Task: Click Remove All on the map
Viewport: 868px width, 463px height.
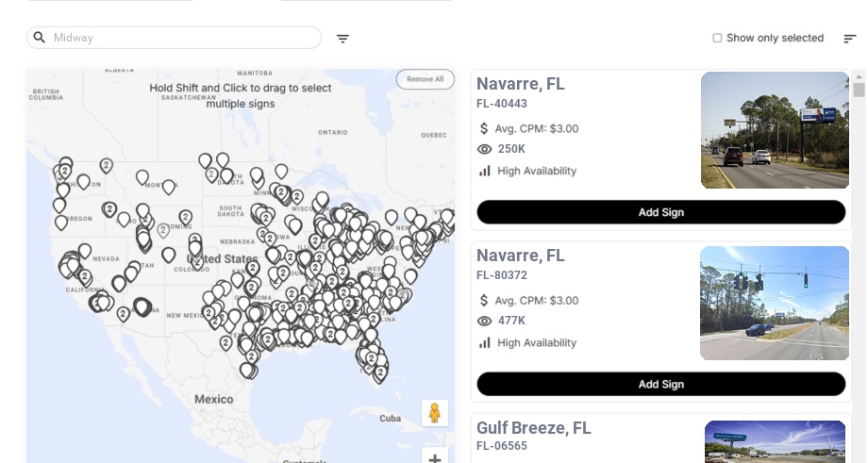Action: pos(425,79)
